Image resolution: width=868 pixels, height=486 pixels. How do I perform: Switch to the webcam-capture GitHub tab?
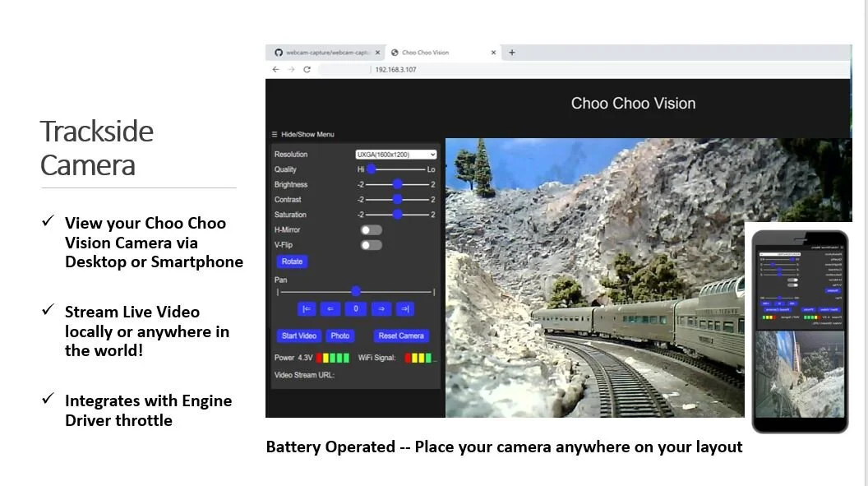coord(325,53)
